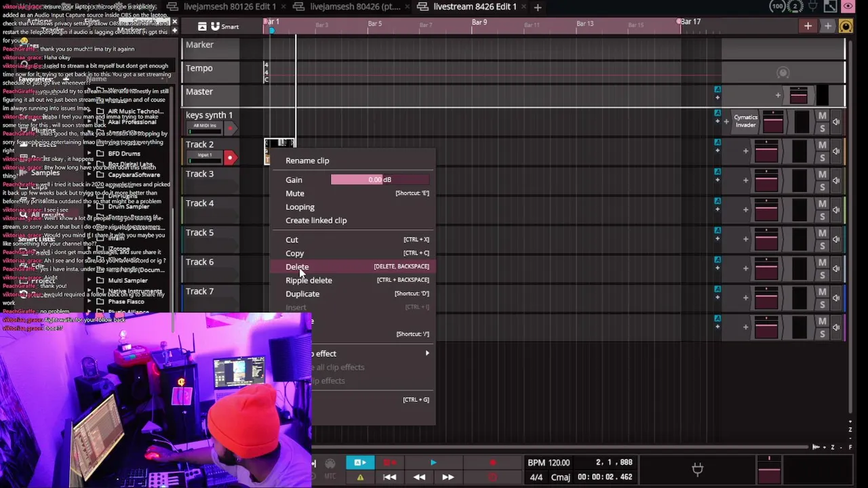868x488 pixels.
Task: Click the rewind transport button
Action: pyautogui.click(x=419, y=477)
